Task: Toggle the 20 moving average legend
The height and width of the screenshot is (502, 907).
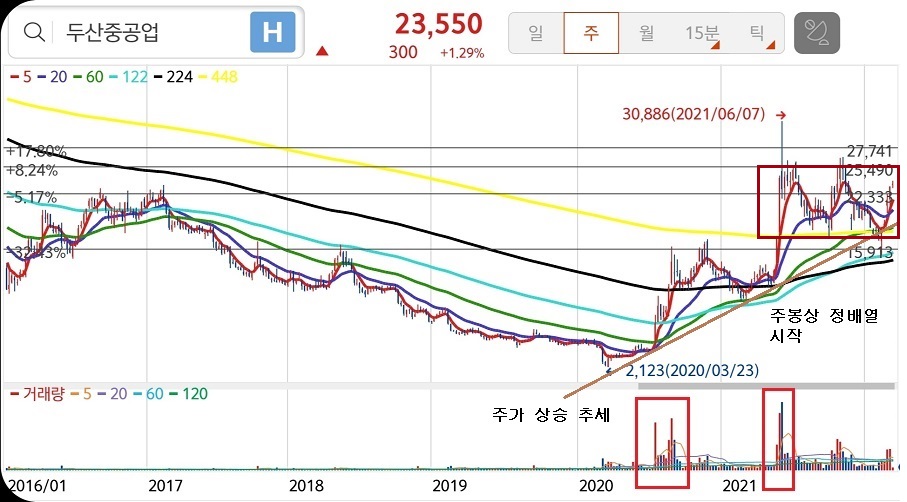Action: [52, 77]
